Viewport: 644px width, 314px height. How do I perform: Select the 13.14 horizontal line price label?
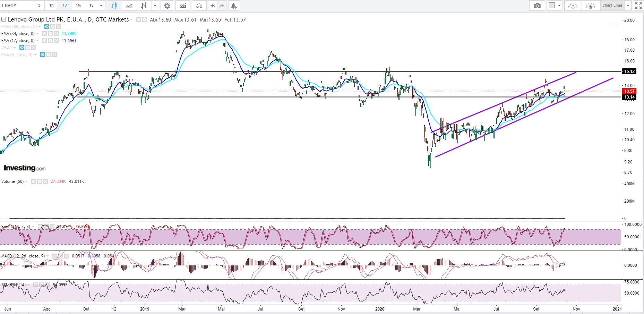pos(629,97)
